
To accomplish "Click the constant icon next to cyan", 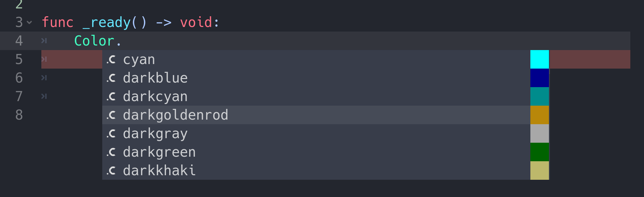I will (111, 59).
